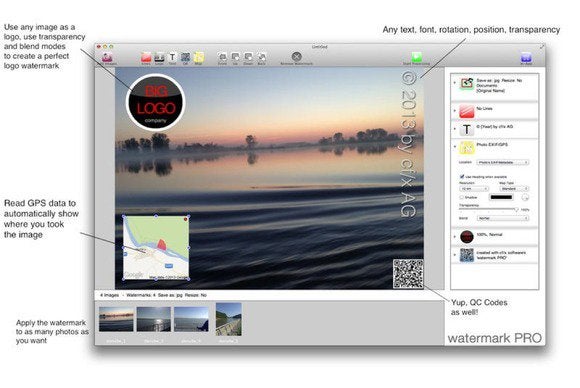Viewport: 580px width, 388px height.
Task: Enable the Shadow checkbox
Action: coord(462,198)
